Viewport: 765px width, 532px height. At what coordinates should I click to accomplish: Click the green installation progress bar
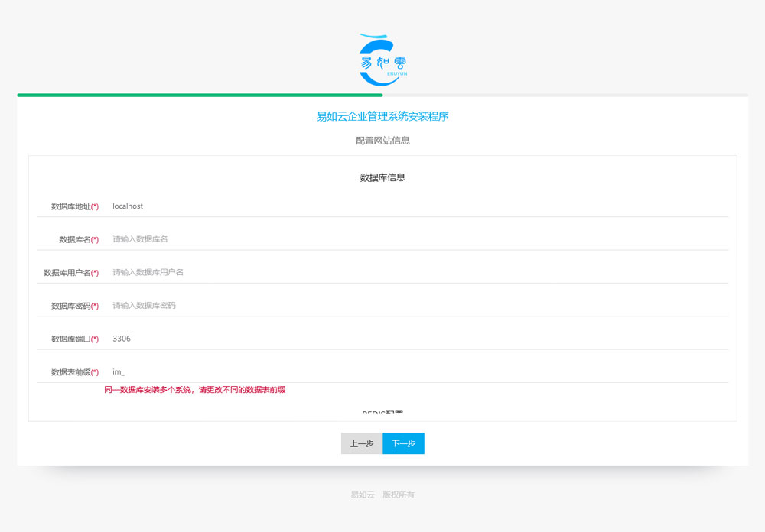(200, 95)
